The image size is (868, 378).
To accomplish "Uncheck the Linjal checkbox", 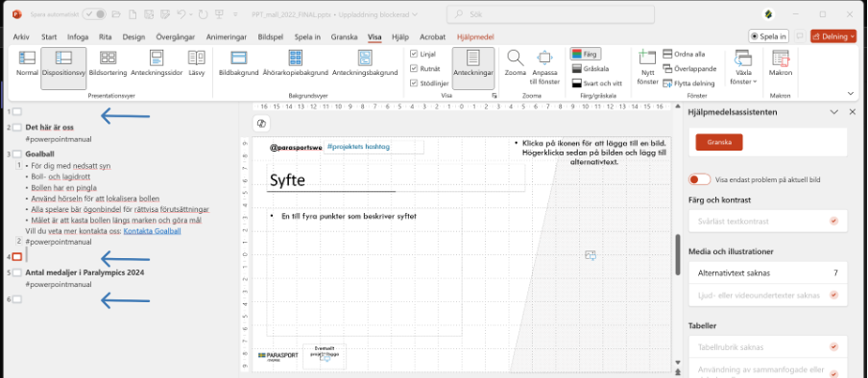I will pyautogui.click(x=414, y=54).
